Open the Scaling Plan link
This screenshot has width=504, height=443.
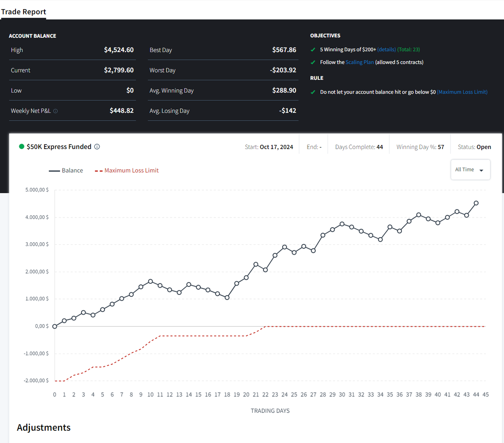pyautogui.click(x=360, y=62)
